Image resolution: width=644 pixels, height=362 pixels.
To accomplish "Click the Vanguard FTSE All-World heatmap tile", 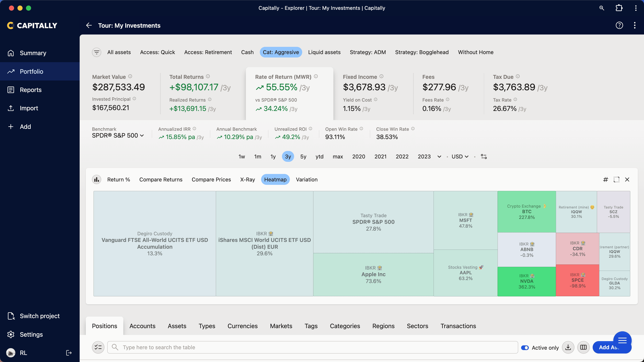I will tap(154, 244).
